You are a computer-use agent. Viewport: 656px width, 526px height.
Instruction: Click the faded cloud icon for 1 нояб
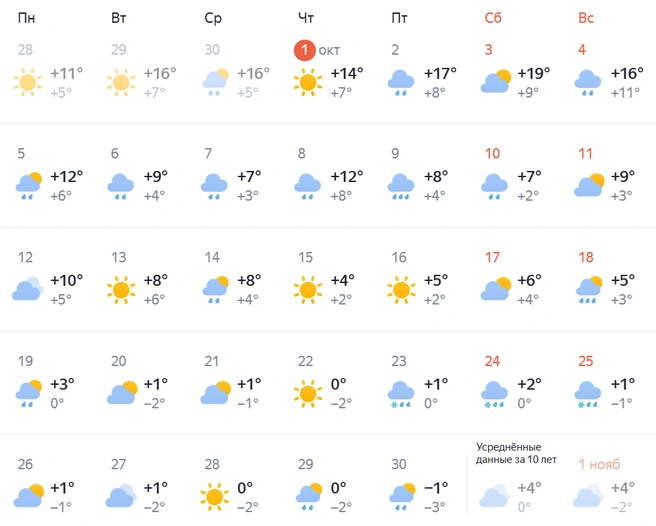point(587,496)
